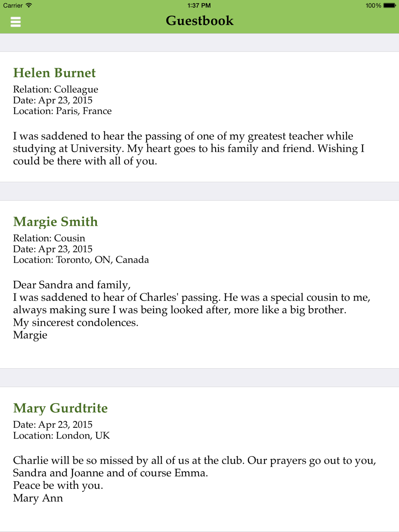Tap the Wi-Fi status icon
399x532 pixels.
(x=29, y=6)
